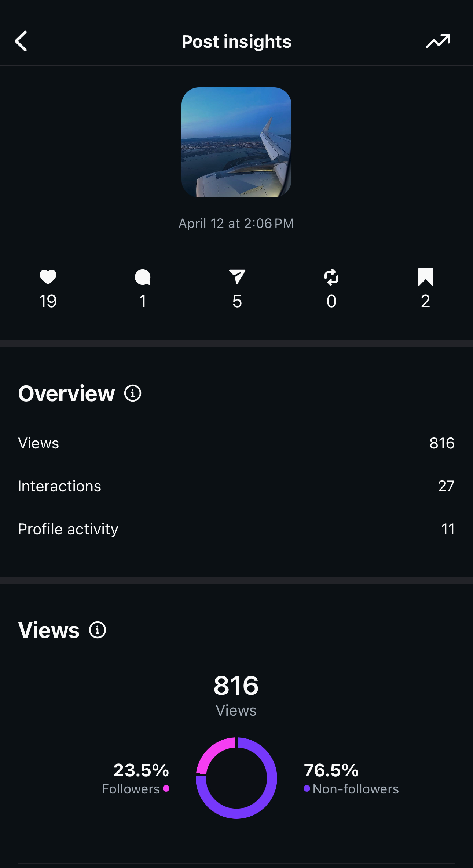The width and height of the screenshot is (473, 868).
Task: Click the pink followers donut segment
Action: pos(213,752)
